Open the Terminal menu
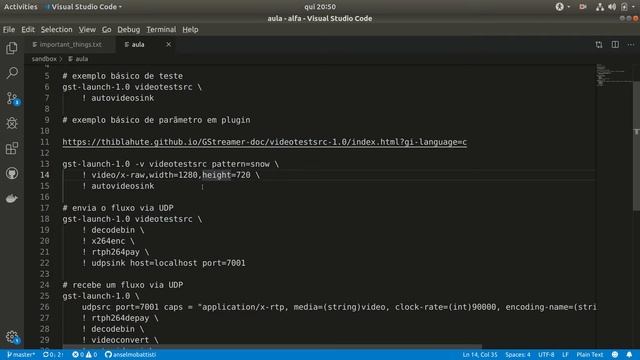Viewport: 640px width, 360px height. 161,29
